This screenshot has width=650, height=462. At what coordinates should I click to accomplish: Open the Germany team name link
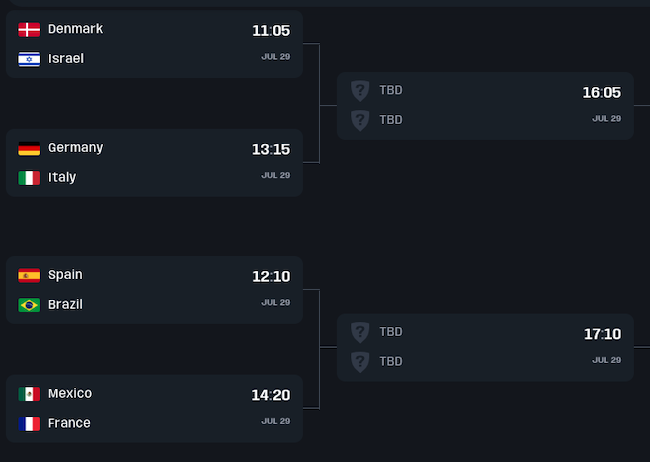[x=75, y=148]
